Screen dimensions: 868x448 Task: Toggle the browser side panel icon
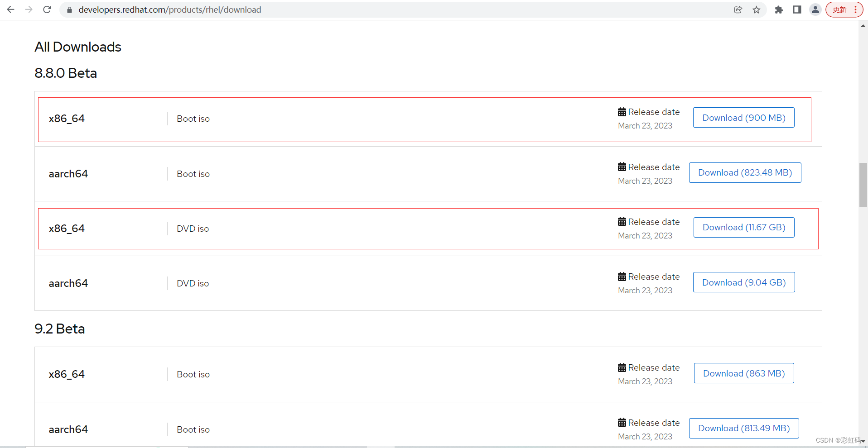797,10
